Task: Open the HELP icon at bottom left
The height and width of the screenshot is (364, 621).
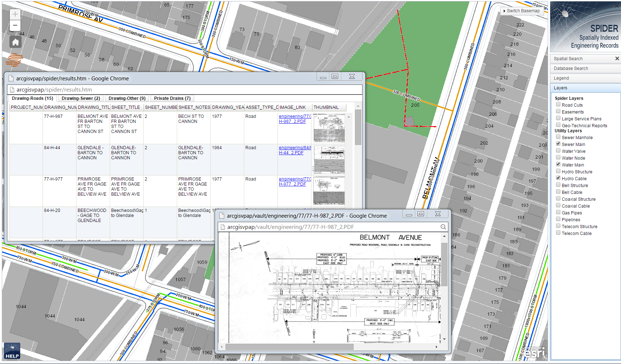Action: pyautogui.click(x=12, y=351)
